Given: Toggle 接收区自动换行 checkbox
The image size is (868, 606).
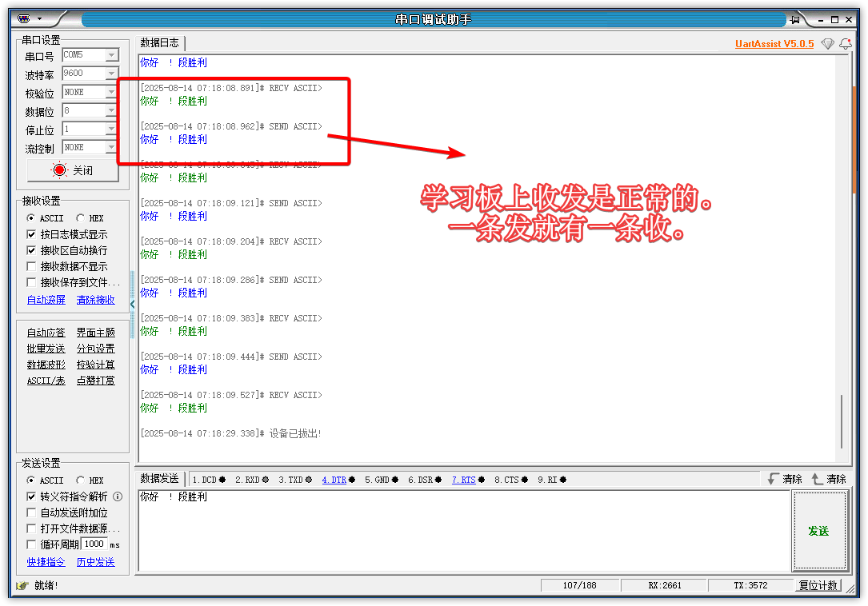Looking at the screenshot, I should (31, 250).
